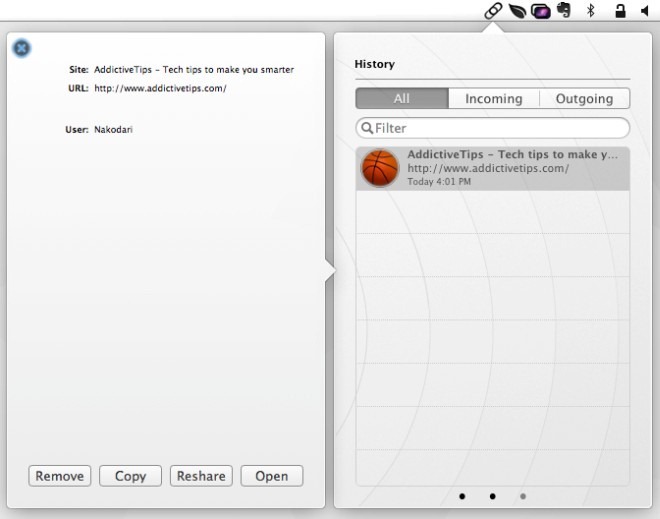Click the padlock menu bar icon
This screenshot has height=519, width=660.
(620, 11)
